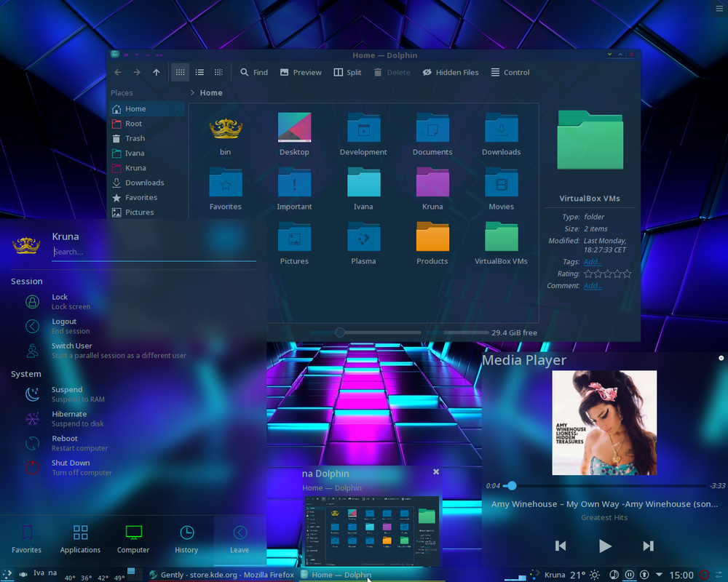Skip to next track in Media Player
728x582 pixels.
tap(649, 546)
